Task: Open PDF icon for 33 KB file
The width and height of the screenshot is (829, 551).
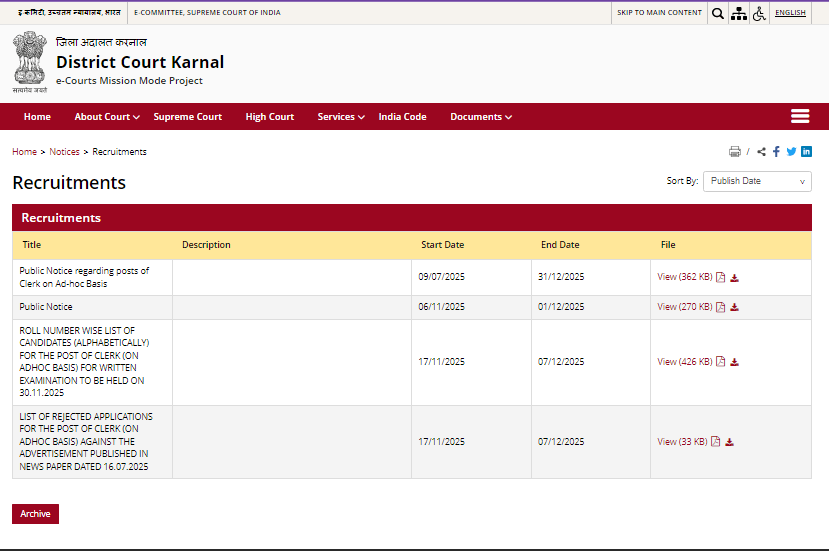Action: coord(715,442)
